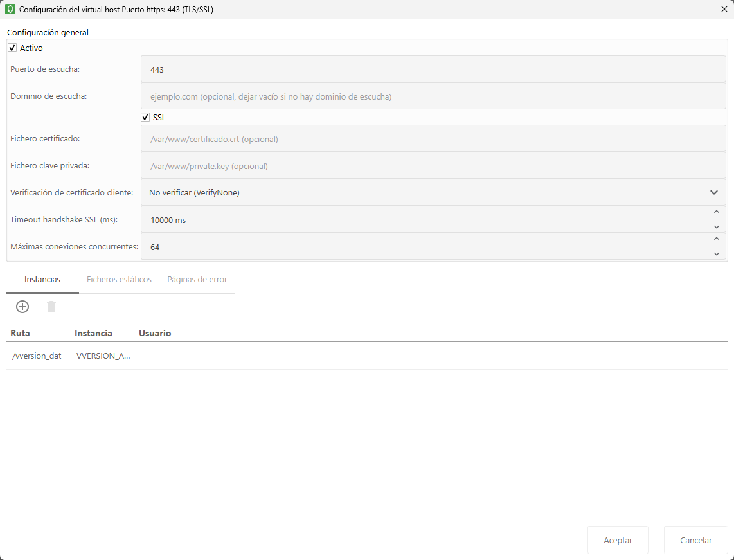Decrease the SSL handshake timeout value

pos(716,226)
